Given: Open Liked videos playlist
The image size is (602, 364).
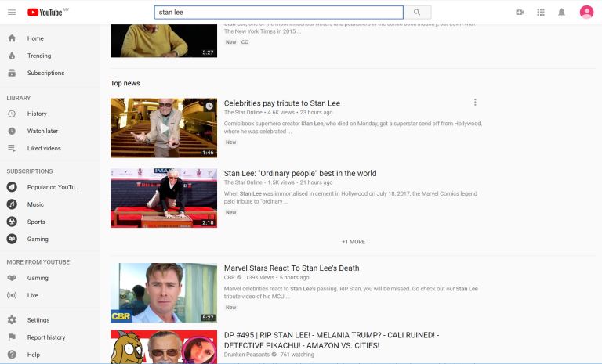Looking at the screenshot, I should tap(45, 148).
